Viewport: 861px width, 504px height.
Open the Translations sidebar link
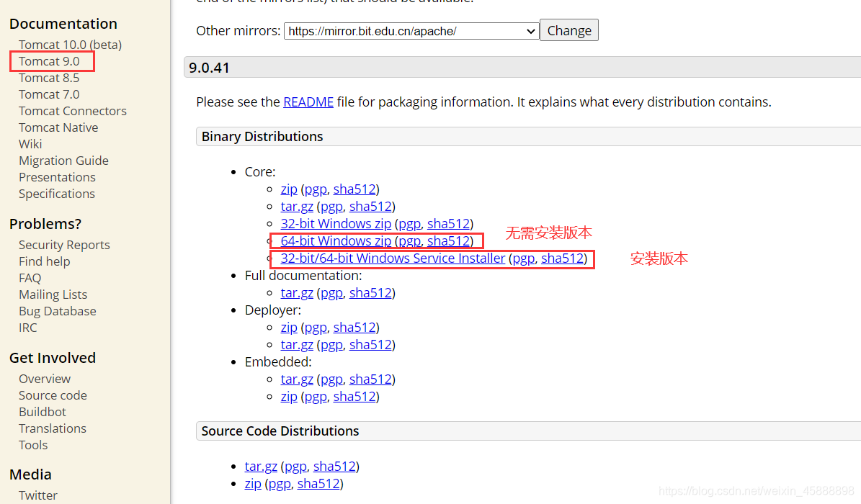52,428
